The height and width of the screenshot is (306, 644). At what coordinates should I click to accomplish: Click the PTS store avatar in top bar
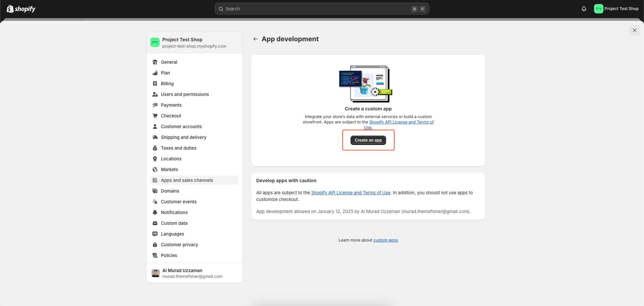(x=598, y=9)
